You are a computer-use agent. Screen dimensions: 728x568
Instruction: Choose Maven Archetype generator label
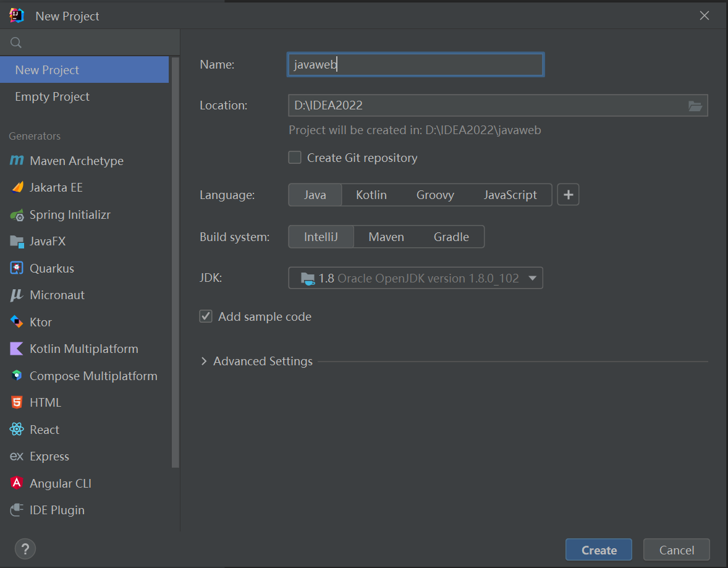[x=77, y=161]
